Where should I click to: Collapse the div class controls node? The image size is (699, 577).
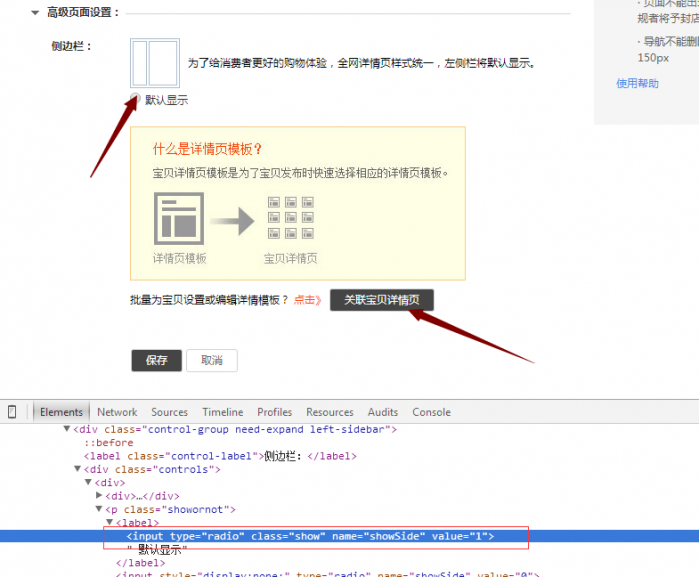(x=78, y=469)
